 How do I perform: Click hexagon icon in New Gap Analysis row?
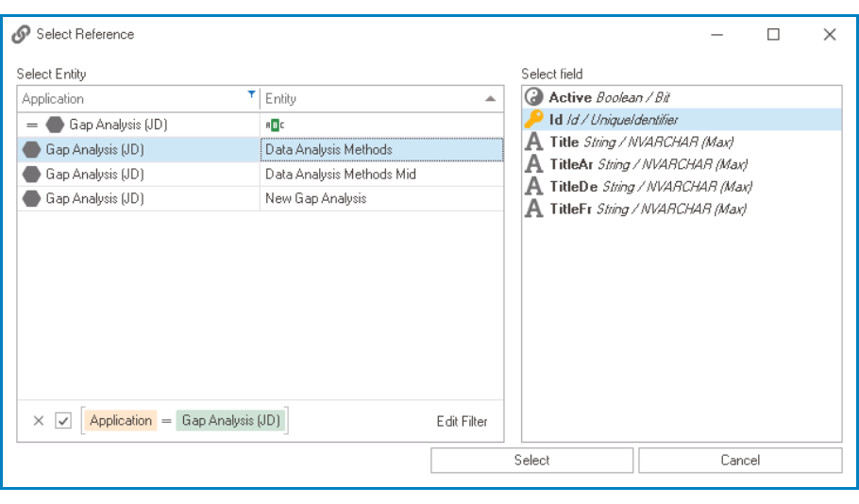pos(32,198)
